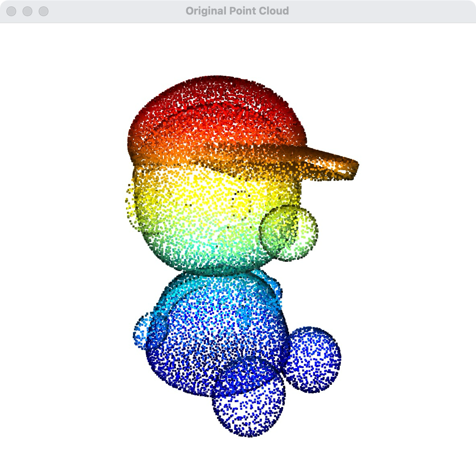Close the Original Point Cloud window
The image size is (476, 455).
coord(11,11)
